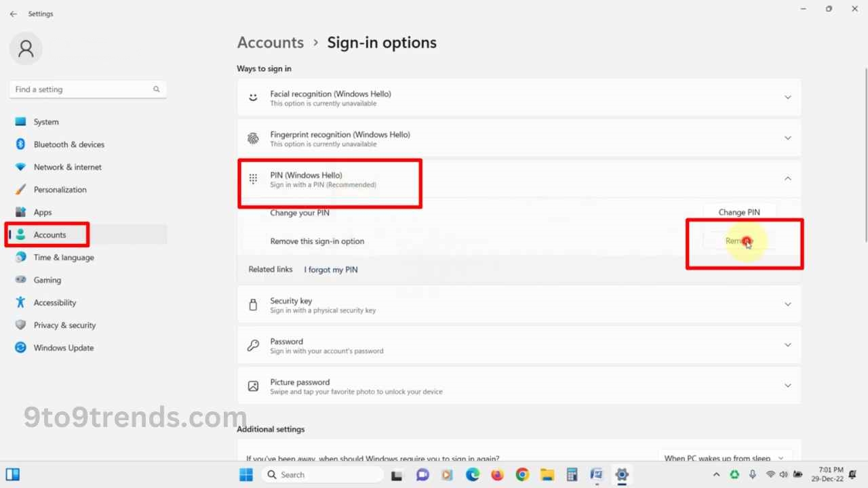Open File Explorer from the taskbar
The height and width of the screenshot is (488, 868).
[x=547, y=474]
